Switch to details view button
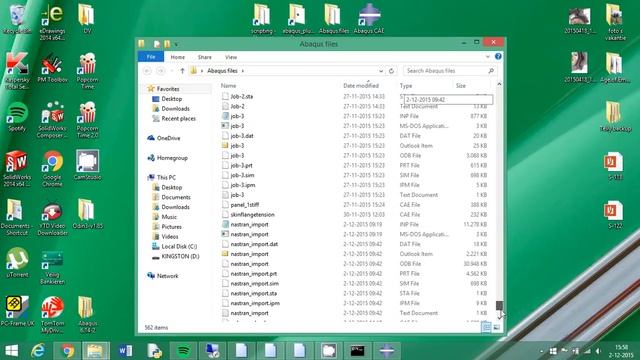This screenshot has height=360, width=640. (486, 327)
